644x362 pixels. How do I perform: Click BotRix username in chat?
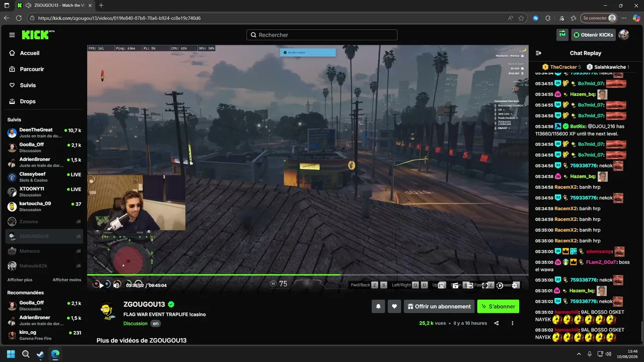tap(578, 126)
